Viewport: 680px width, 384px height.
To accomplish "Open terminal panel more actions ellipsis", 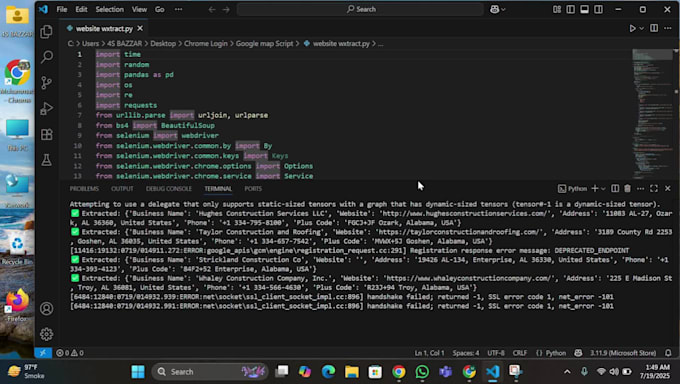I will [641, 188].
